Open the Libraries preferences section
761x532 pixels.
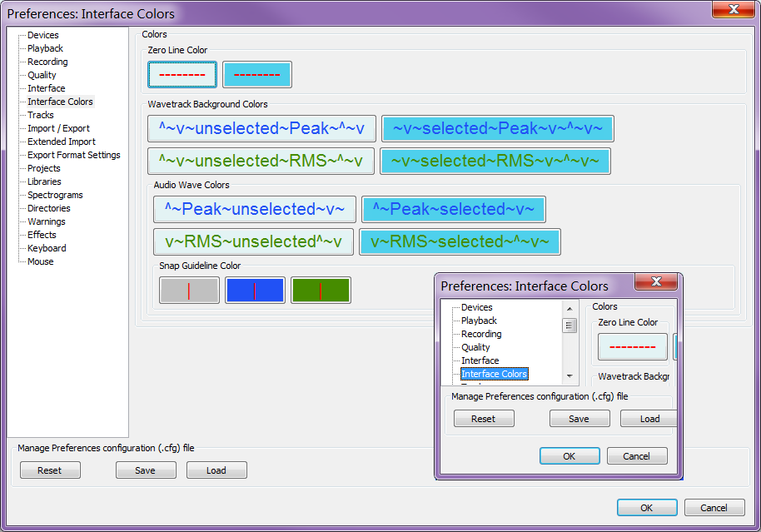[44, 181]
